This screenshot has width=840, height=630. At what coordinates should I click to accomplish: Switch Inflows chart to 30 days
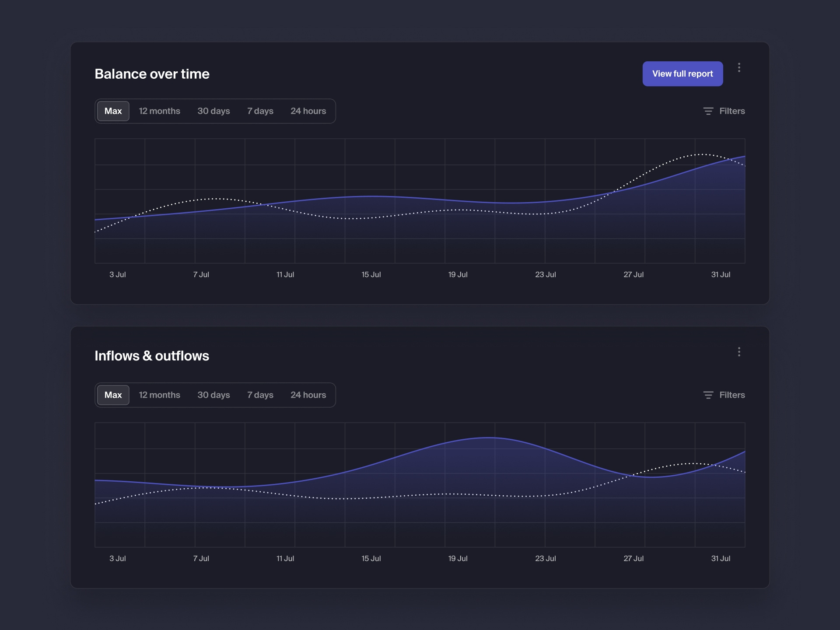213,395
